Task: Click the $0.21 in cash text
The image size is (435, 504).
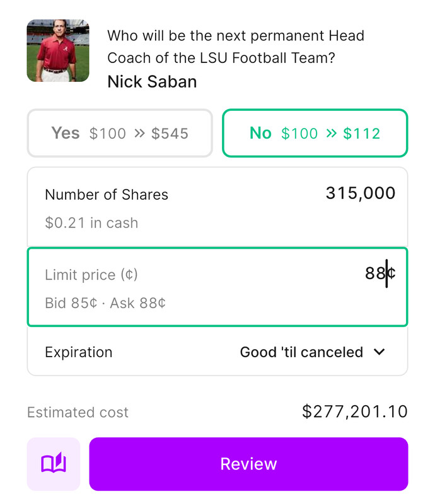Action: point(91,223)
